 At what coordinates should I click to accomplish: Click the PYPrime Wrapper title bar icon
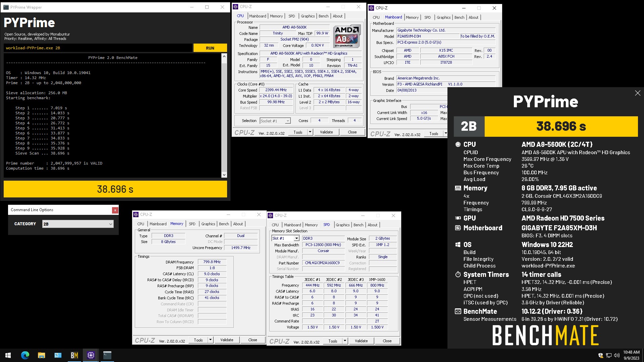point(6,7)
